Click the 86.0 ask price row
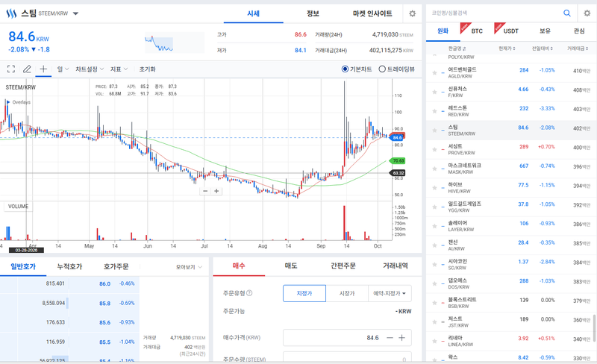Image resolution: width=597 pixels, height=364 pixels. coord(69,283)
